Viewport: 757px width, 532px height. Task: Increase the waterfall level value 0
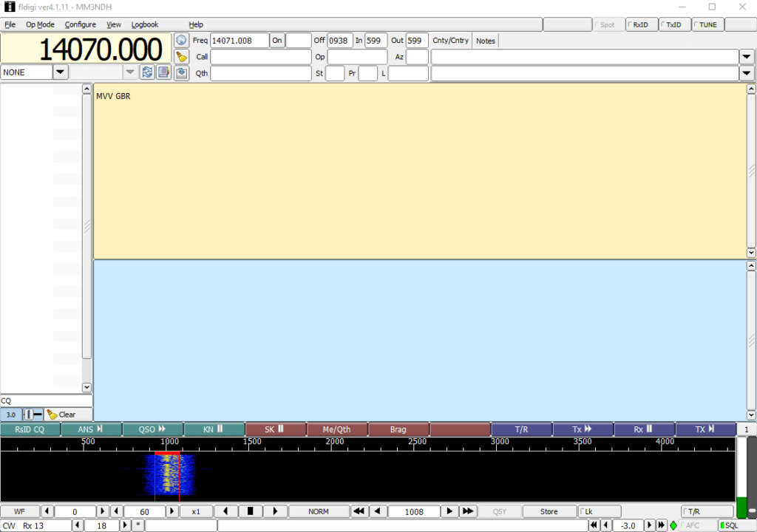tap(102, 511)
